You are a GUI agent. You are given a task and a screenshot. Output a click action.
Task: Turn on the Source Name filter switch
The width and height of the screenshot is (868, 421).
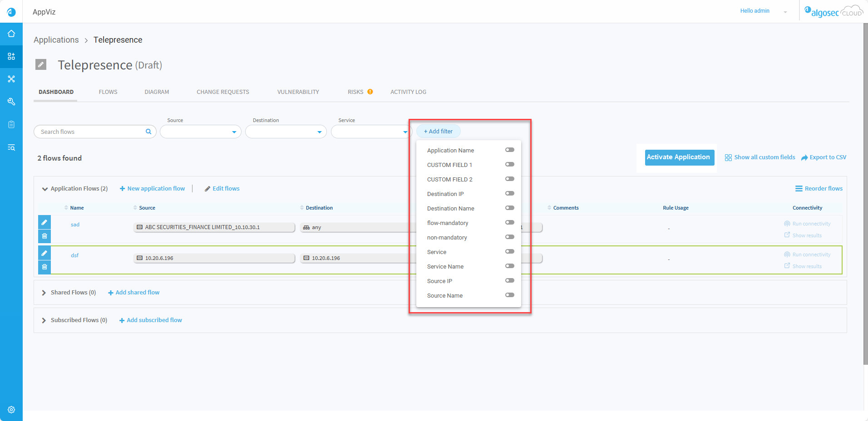(x=509, y=295)
